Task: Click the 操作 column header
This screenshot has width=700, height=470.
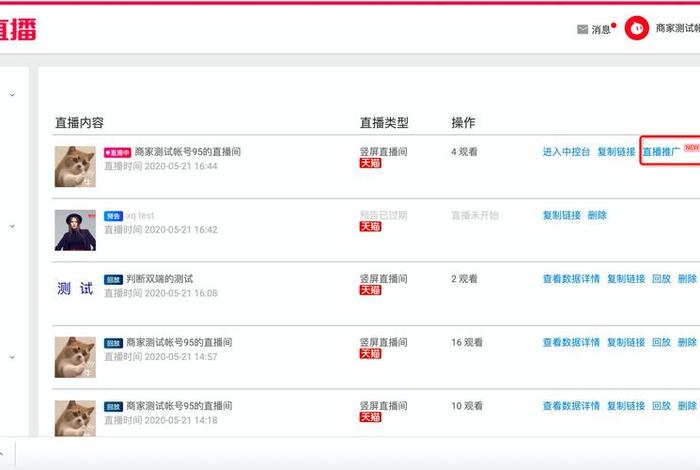Action: coord(463,123)
